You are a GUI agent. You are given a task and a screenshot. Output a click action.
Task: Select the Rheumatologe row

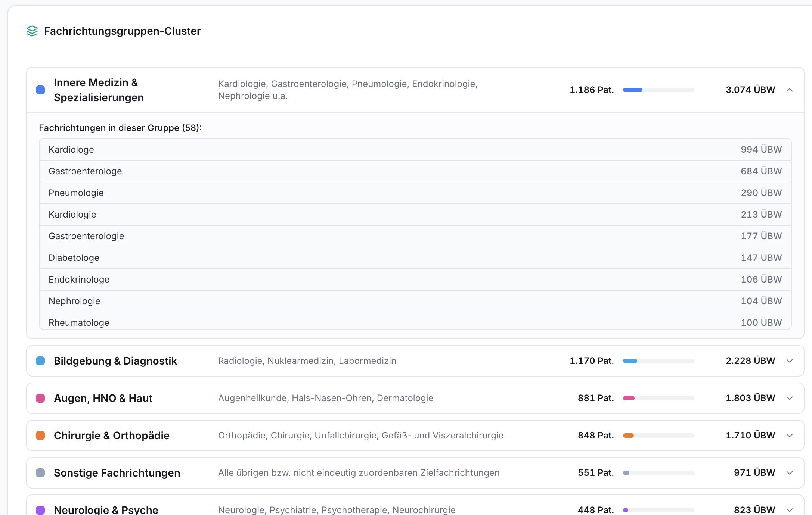(415, 321)
